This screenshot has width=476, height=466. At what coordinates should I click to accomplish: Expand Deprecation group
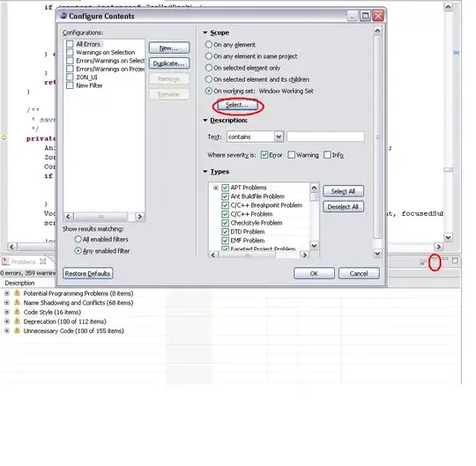pos(7,321)
